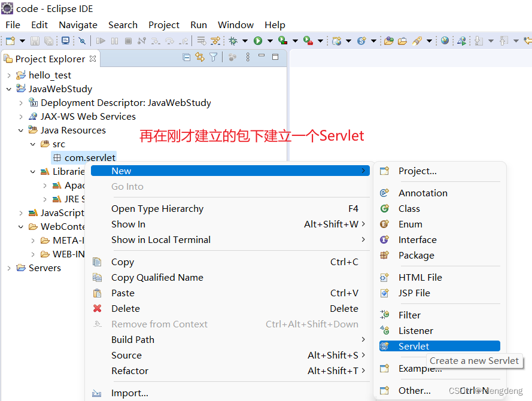Choose Copy Qualified Name
This screenshot has width=532, height=401.
230,278
